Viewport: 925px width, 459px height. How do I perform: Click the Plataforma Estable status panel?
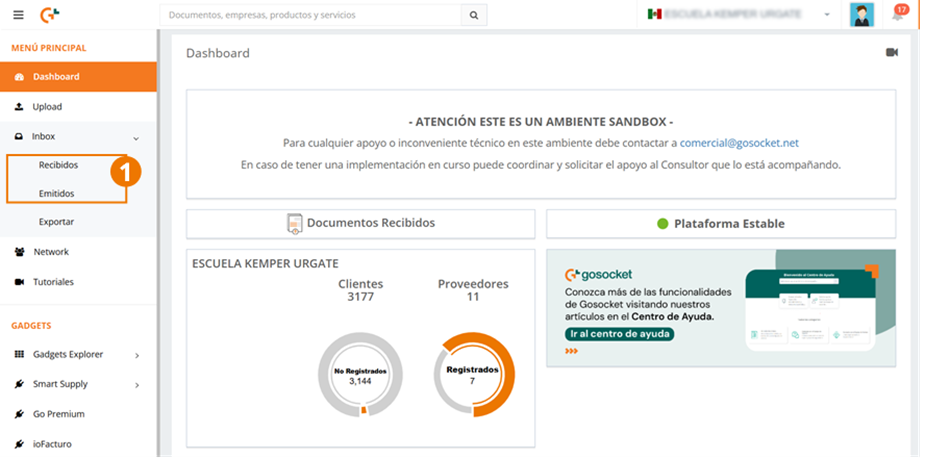[721, 224]
